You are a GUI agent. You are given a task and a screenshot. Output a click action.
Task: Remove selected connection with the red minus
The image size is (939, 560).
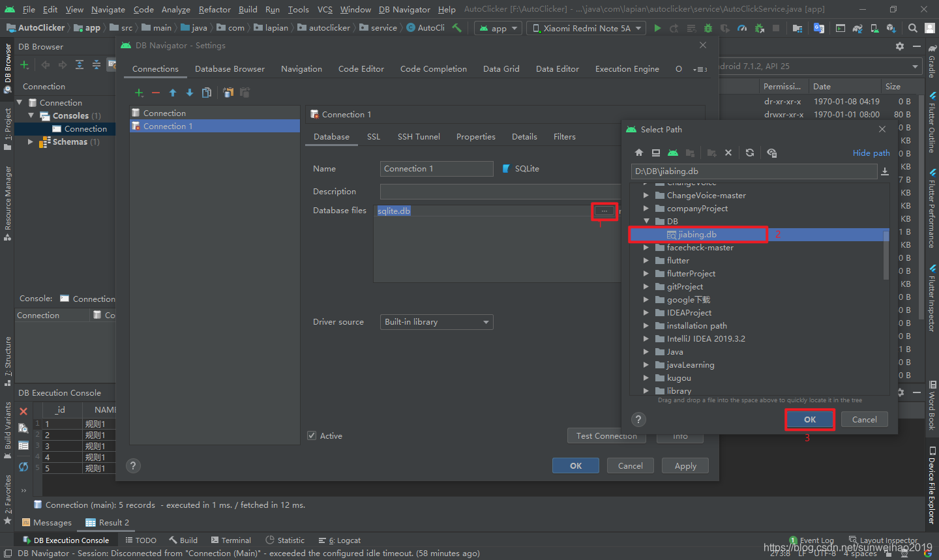point(156,93)
